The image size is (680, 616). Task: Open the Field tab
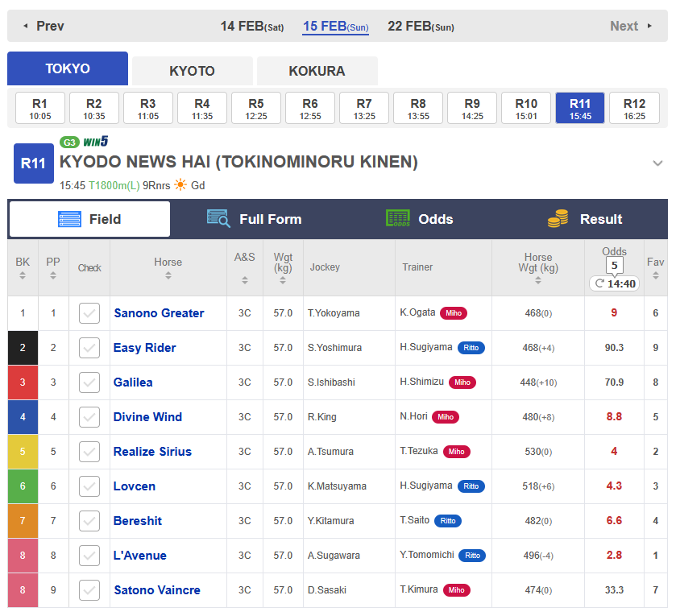tap(89, 219)
